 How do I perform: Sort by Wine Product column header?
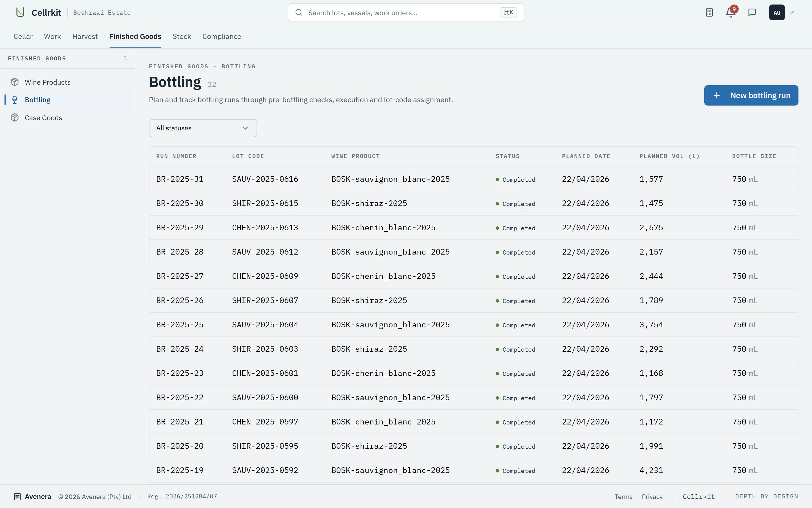pos(355,156)
